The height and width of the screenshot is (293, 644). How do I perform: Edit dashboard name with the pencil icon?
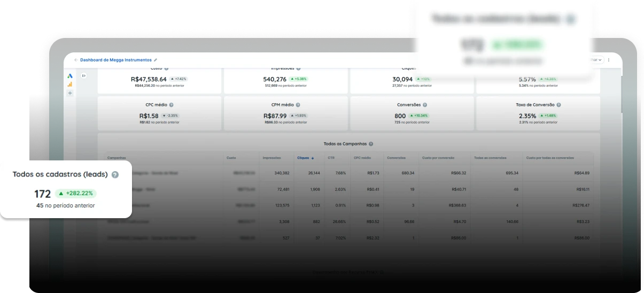point(156,60)
